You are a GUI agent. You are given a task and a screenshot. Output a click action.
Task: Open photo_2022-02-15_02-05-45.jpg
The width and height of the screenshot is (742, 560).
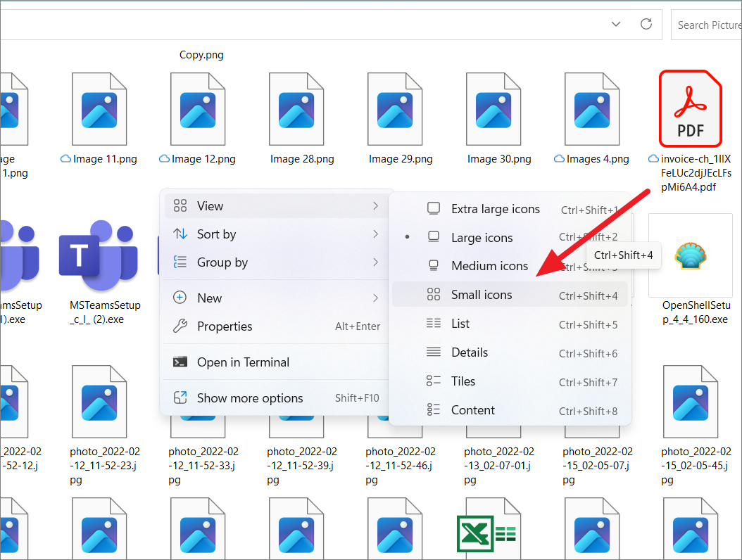pyautogui.click(x=690, y=401)
